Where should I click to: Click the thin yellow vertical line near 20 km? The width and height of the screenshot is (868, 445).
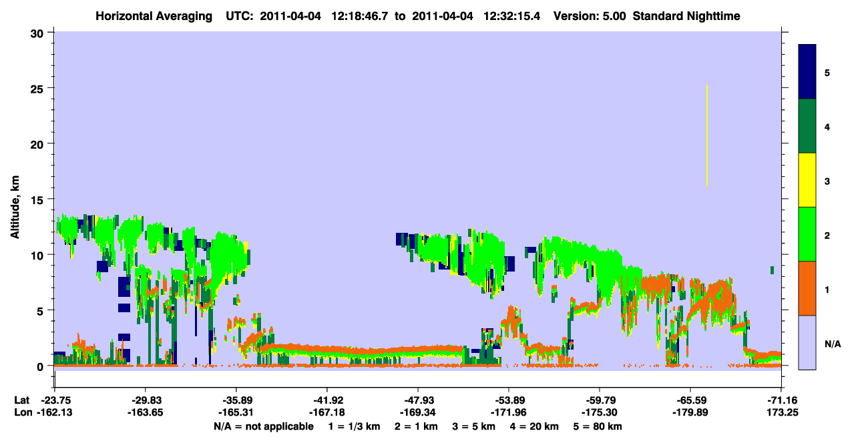(x=706, y=135)
